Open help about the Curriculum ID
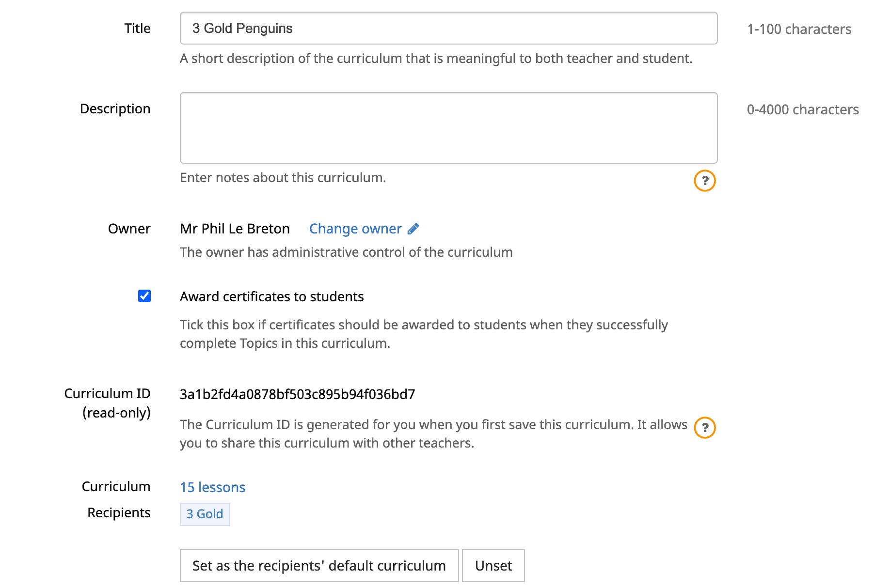890x588 pixels. click(705, 428)
